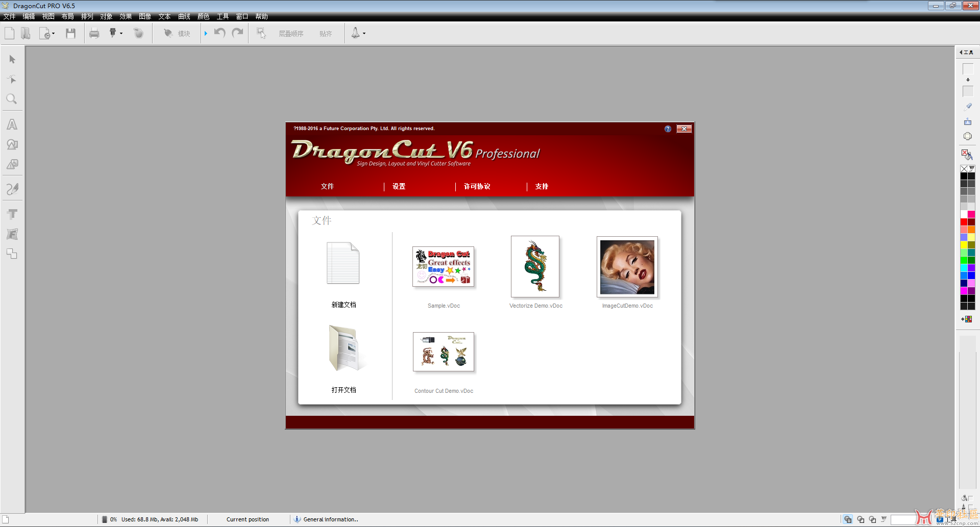980x527 pixels.
Task: Open Sample.vDoc link
Action: click(x=444, y=306)
